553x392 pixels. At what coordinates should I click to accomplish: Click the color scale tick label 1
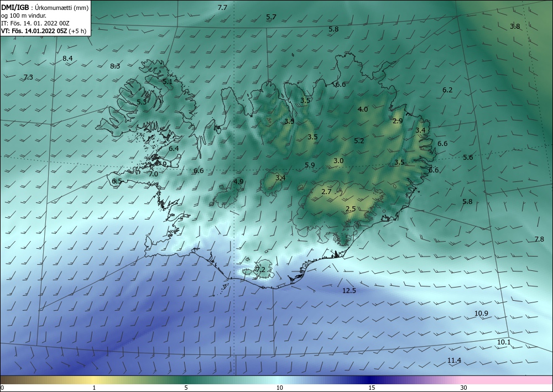pos(94,388)
